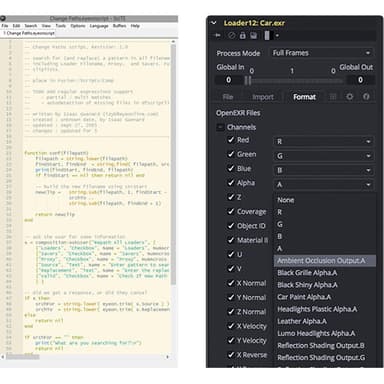Toggle the X Velocity channel checkbox
The width and height of the screenshot is (384, 384).
[230, 326]
